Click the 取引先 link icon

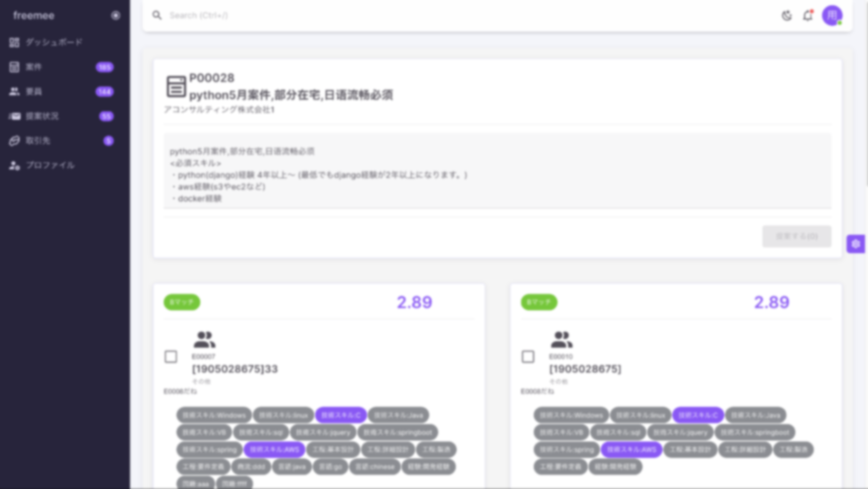14,141
